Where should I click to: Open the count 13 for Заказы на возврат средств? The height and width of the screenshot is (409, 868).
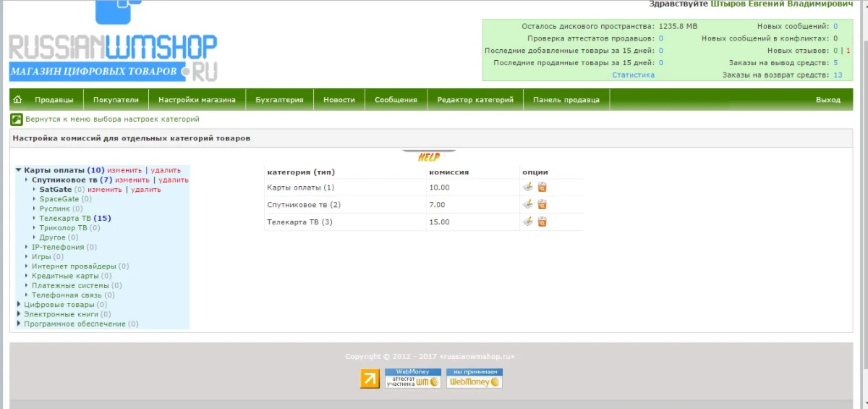pos(838,75)
